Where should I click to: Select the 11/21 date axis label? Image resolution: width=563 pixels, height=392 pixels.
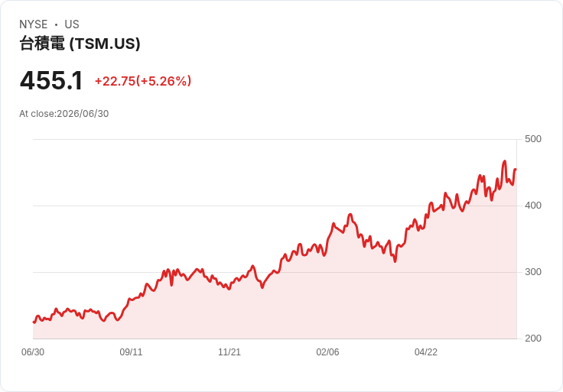[229, 352]
